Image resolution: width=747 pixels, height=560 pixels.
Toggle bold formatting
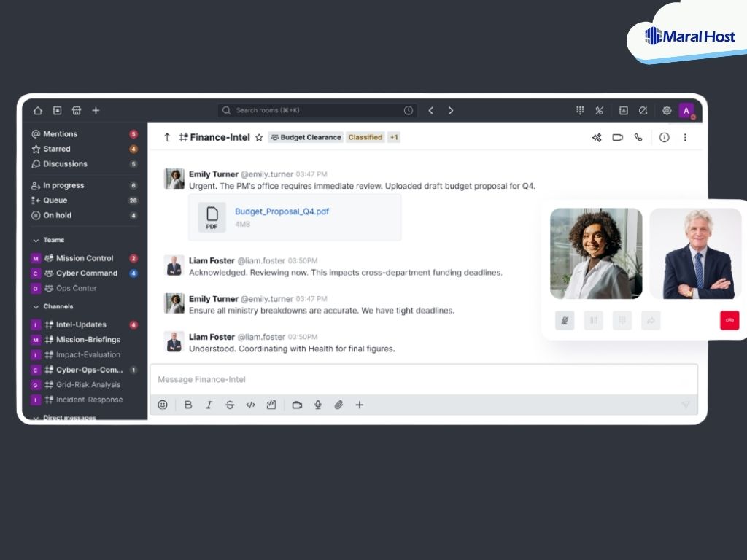coord(188,405)
